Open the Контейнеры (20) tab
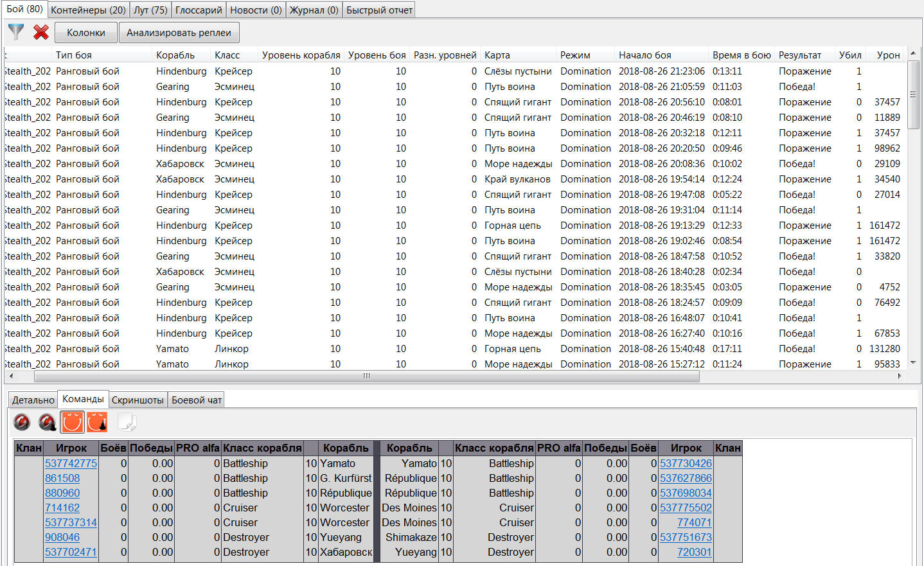 coord(88,10)
